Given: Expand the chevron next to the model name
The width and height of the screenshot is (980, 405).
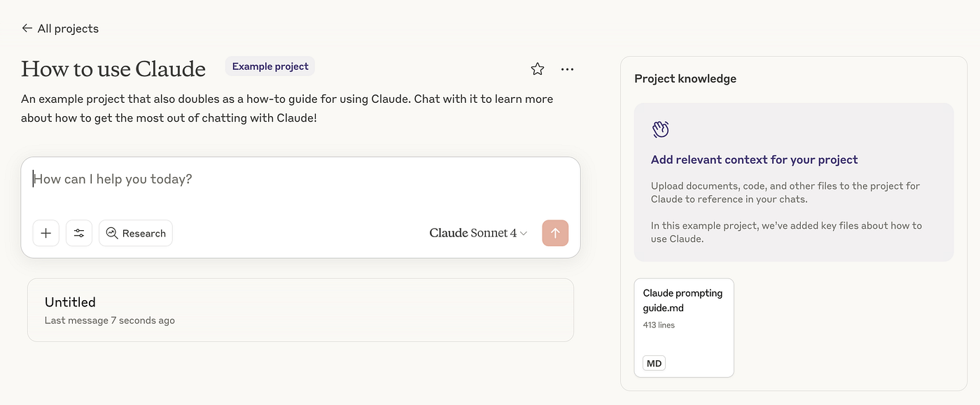Looking at the screenshot, I should coord(524,234).
